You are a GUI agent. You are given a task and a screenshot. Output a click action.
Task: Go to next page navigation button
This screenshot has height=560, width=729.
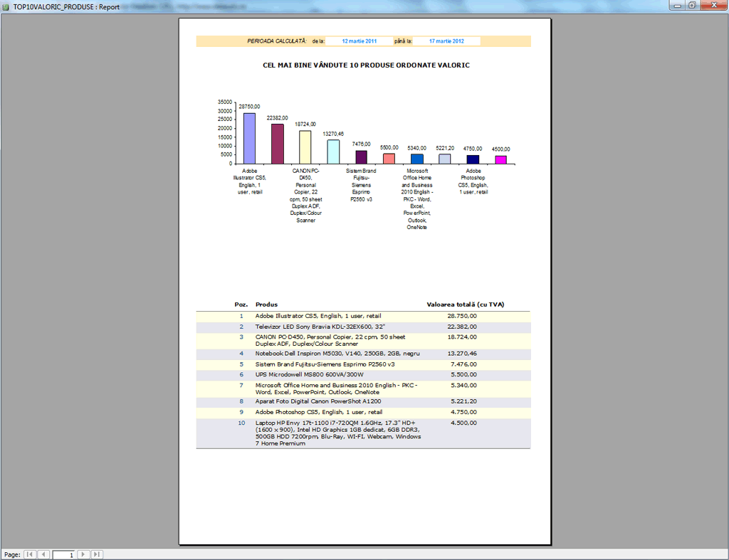(83, 554)
